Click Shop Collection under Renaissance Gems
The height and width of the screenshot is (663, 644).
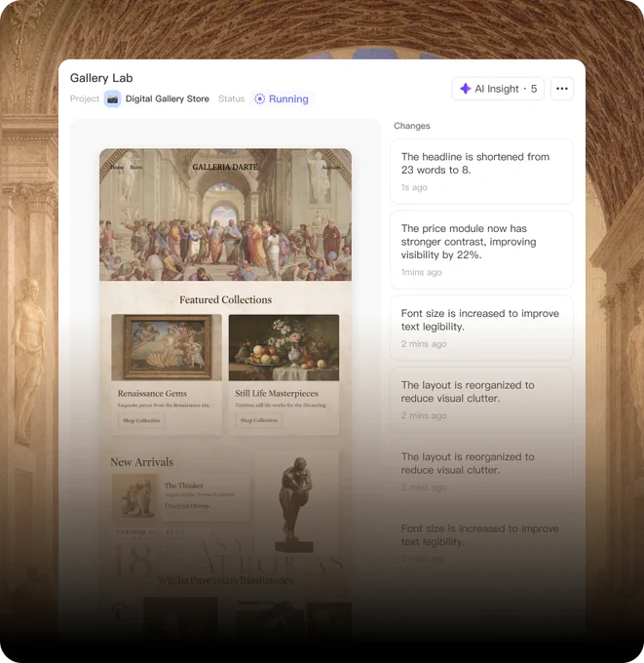[x=141, y=420]
